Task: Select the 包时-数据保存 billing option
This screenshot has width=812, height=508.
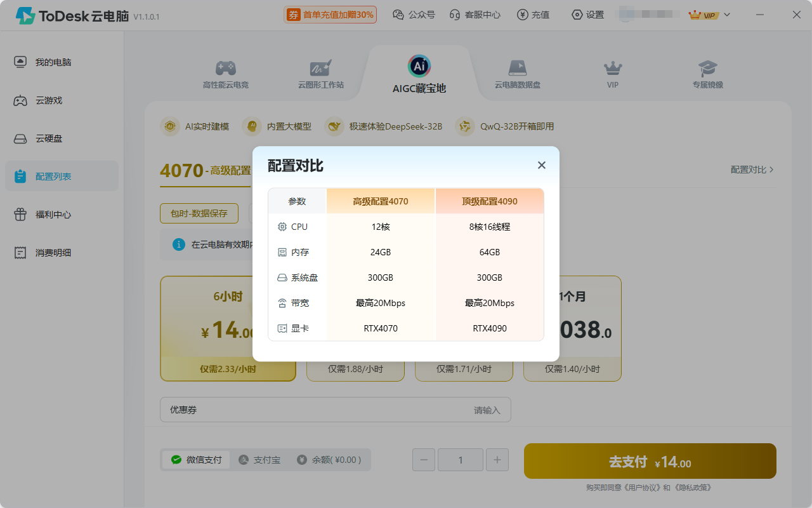Action: [x=199, y=213]
